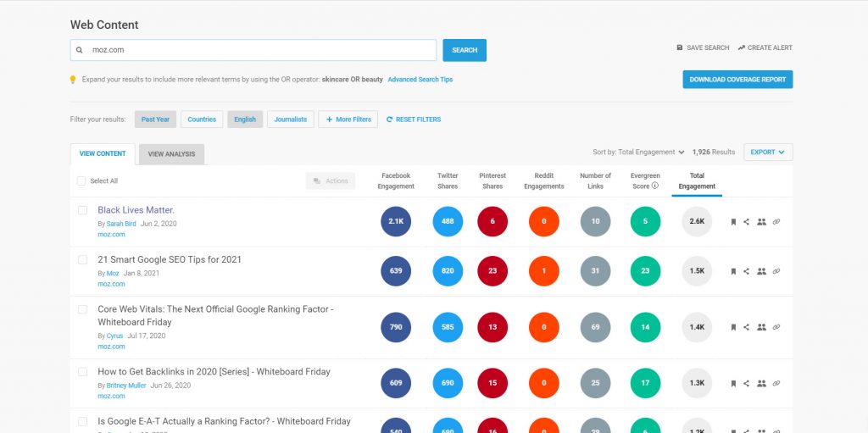Sort by Reddit Engagements column
This screenshot has width=868, height=433.
click(x=544, y=181)
